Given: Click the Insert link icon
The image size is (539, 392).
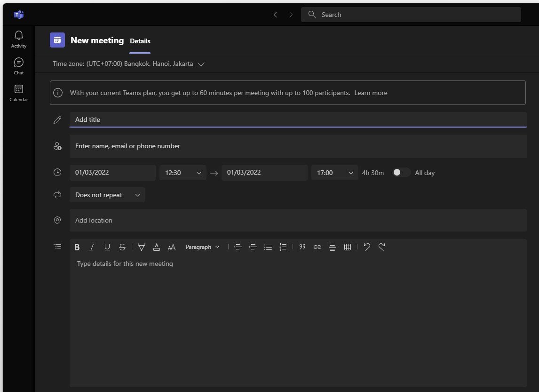Looking at the screenshot, I should pos(317,247).
